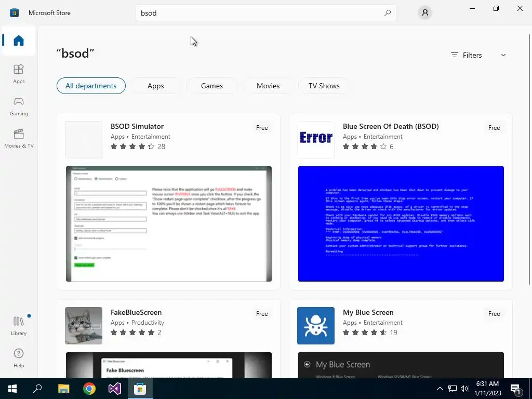Image resolution: width=532 pixels, height=399 pixels.
Task: Click Microsoft Store taskbar icon
Action: pyautogui.click(x=140, y=389)
